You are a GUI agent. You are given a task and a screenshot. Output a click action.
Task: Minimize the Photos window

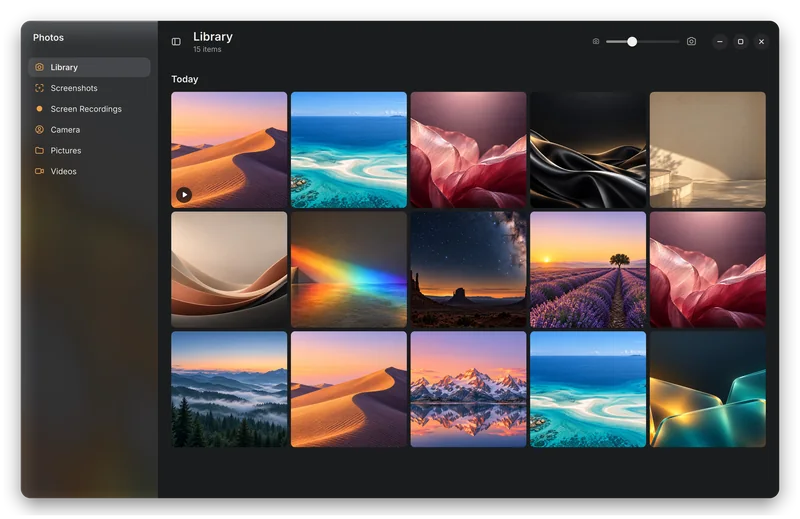[x=720, y=42]
